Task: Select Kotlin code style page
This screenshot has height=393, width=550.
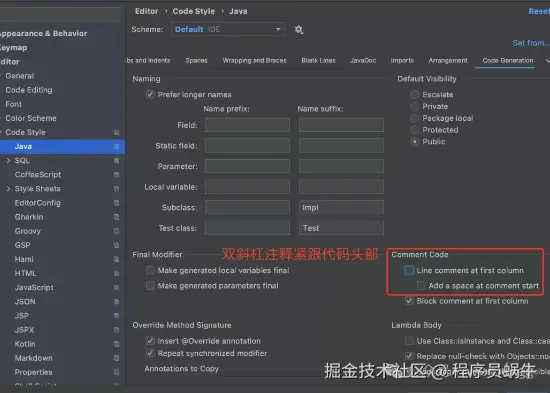Action: coord(25,344)
